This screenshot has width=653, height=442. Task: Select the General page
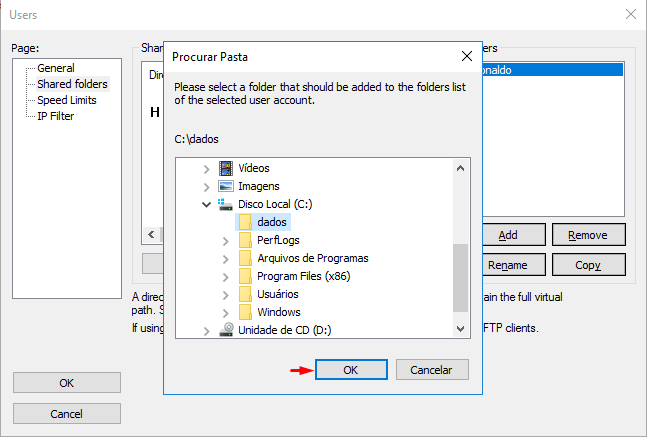(56, 68)
